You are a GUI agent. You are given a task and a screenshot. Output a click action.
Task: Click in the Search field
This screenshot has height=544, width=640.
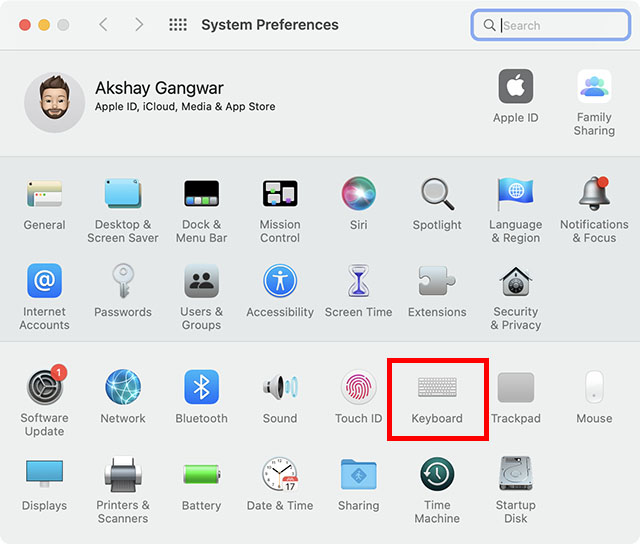[560, 25]
